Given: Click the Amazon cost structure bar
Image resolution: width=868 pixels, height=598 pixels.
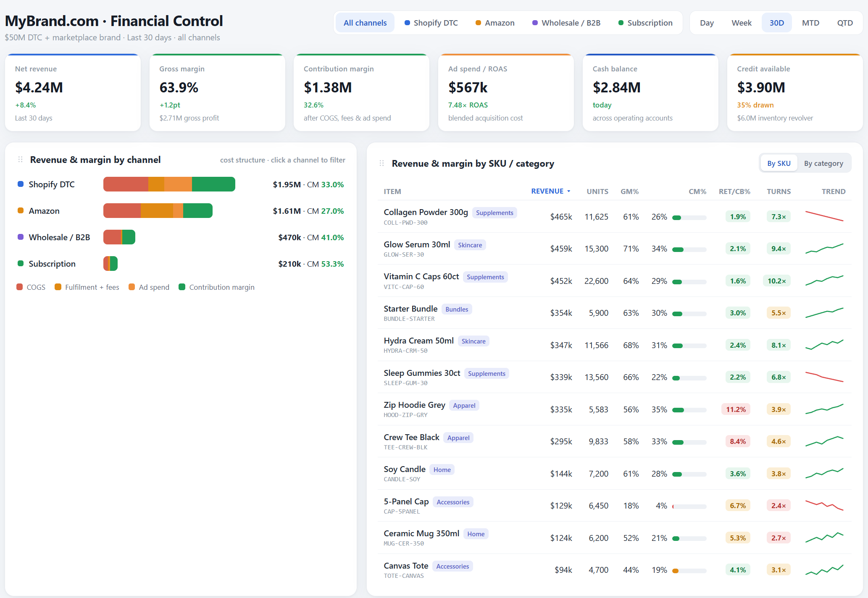Looking at the screenshot, I should (x=158, y=210).
